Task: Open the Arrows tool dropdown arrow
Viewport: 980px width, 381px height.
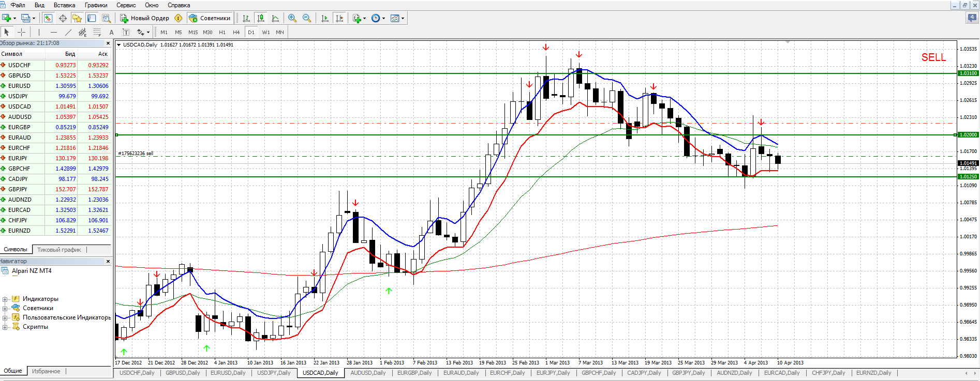Action: pos(148,32)
